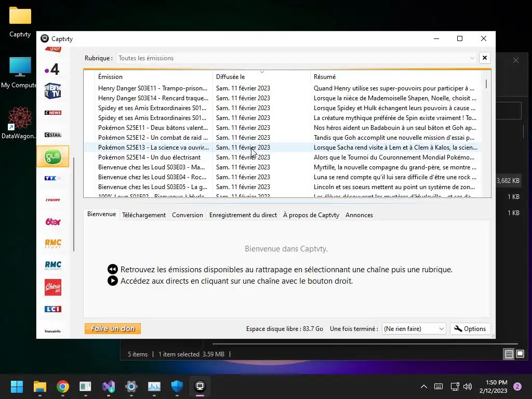Open Visual Studio from taskbar
Image resolution: width=532 pixels, height=399 pixels.
(x=109, y=387)
